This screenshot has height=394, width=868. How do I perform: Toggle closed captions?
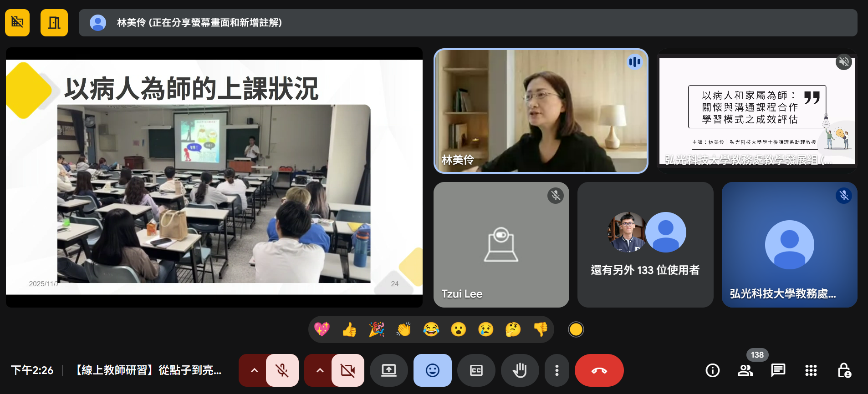476,370
